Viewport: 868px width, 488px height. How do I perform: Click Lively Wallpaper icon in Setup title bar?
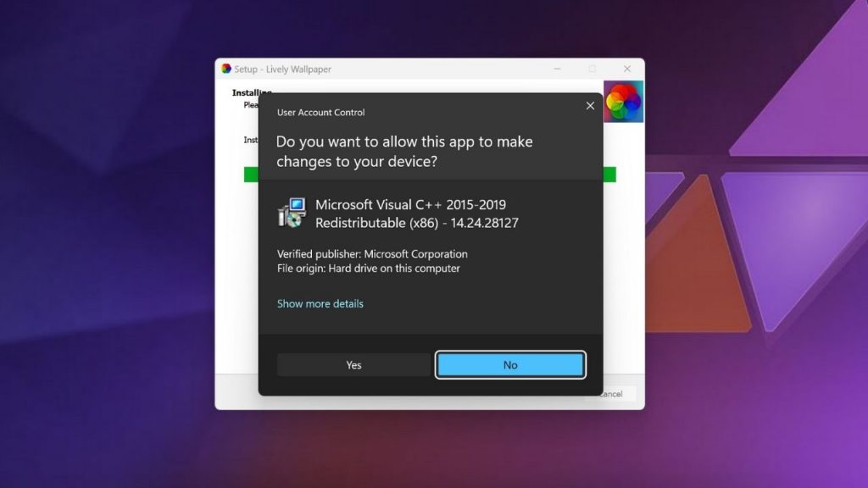(225, 69)
